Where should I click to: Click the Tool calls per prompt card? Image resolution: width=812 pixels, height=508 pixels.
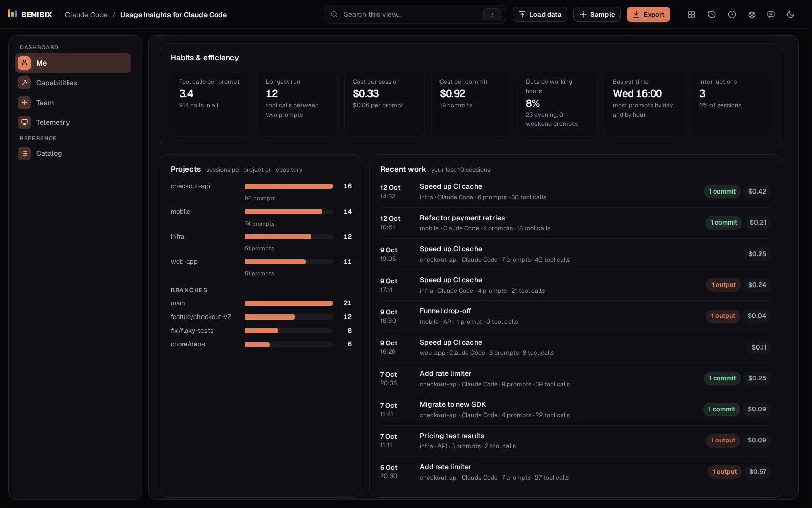point(211,103)
